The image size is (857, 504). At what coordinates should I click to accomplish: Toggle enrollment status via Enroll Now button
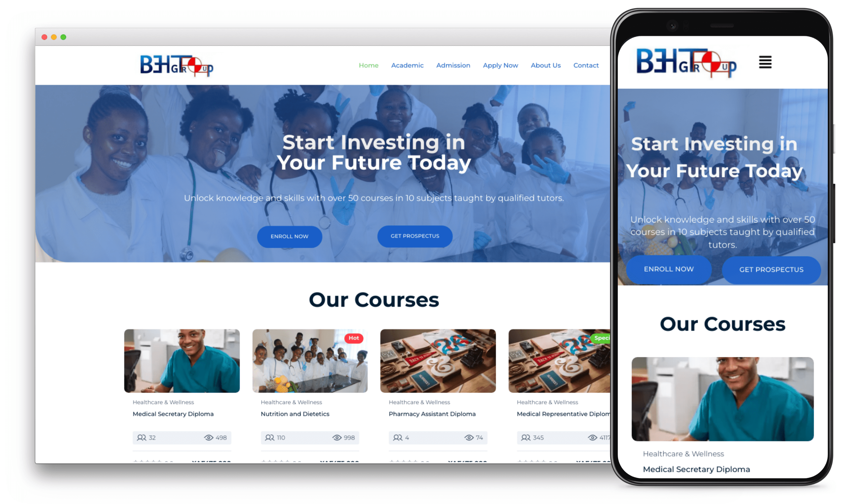(289, 236)
